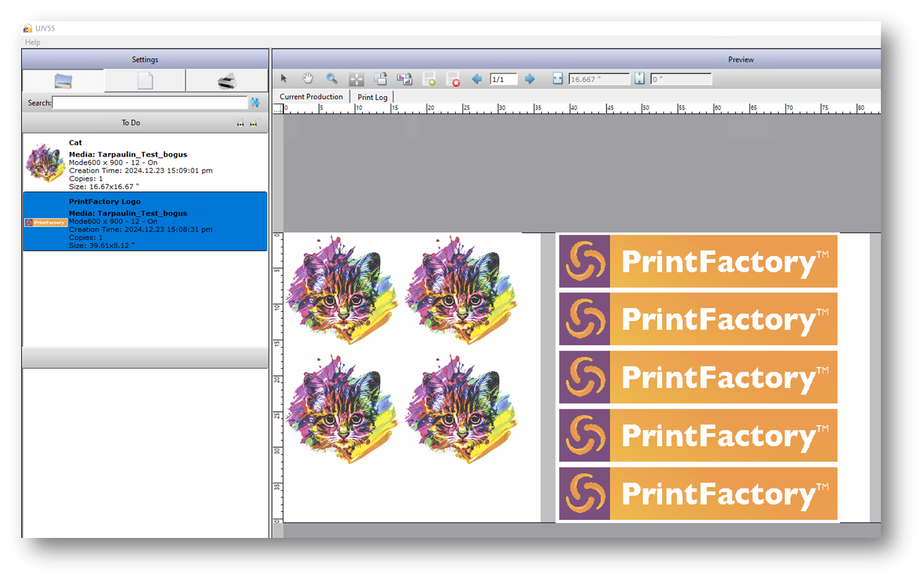Click the Settings panel header
The height and width of the screenshot is (581, 924).
(x=145, y=60)
